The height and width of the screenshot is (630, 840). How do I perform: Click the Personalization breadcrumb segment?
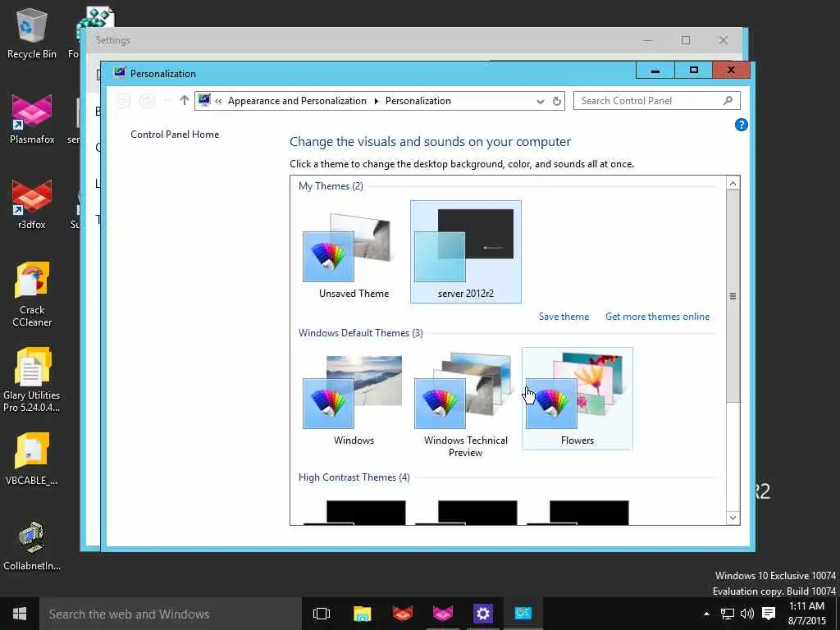(x=418, y=101)
